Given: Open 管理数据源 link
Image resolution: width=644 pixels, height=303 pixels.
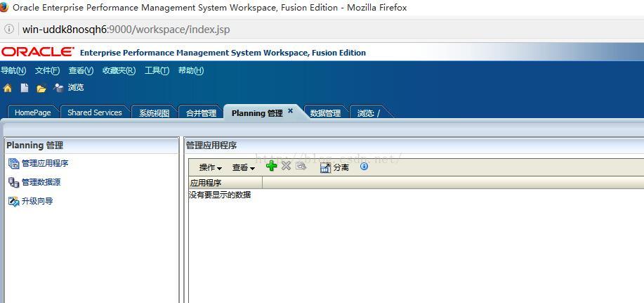Looking at the screenshot, I should coord(41,183).
